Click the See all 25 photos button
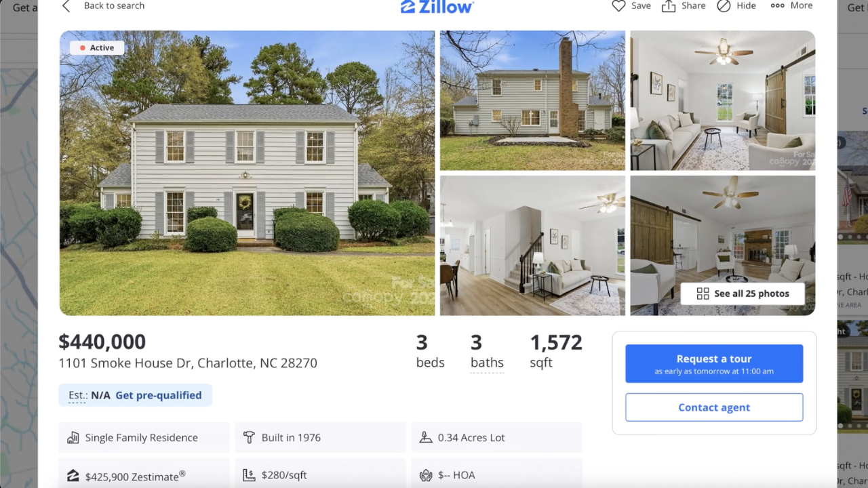 point(743,293)
